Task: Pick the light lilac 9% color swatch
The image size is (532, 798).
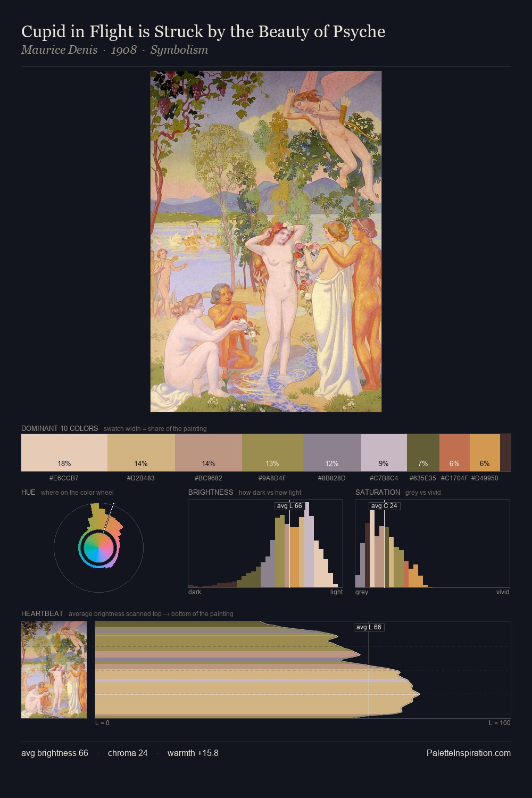Action: coord(384,453)
